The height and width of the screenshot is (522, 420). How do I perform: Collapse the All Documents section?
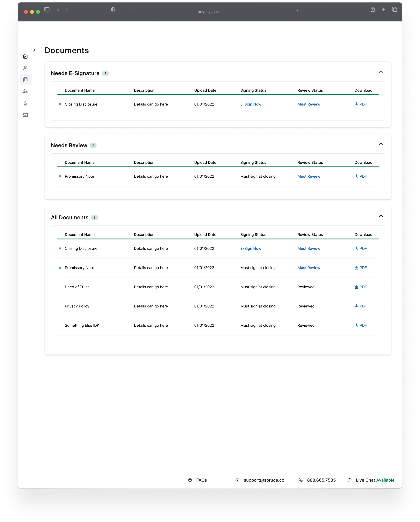coord(381,216)
